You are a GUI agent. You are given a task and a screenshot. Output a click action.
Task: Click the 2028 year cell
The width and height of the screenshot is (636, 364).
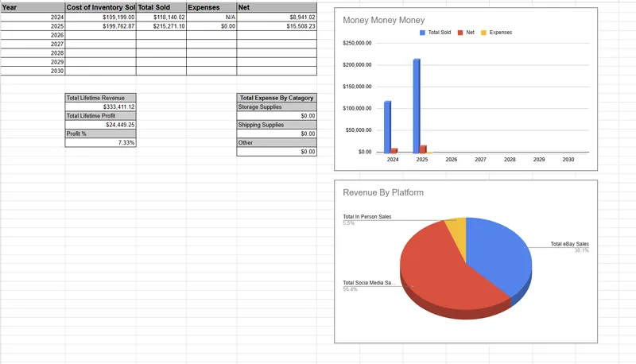tap(33, 52)
